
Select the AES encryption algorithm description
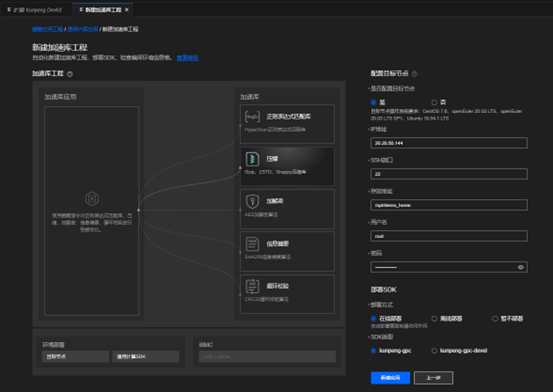pos(261,215)
